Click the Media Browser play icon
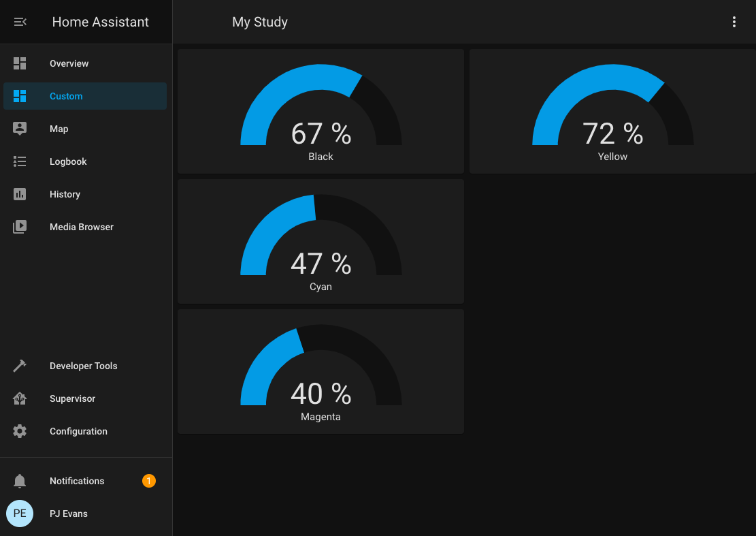756x536 pixels. [20, 227]
